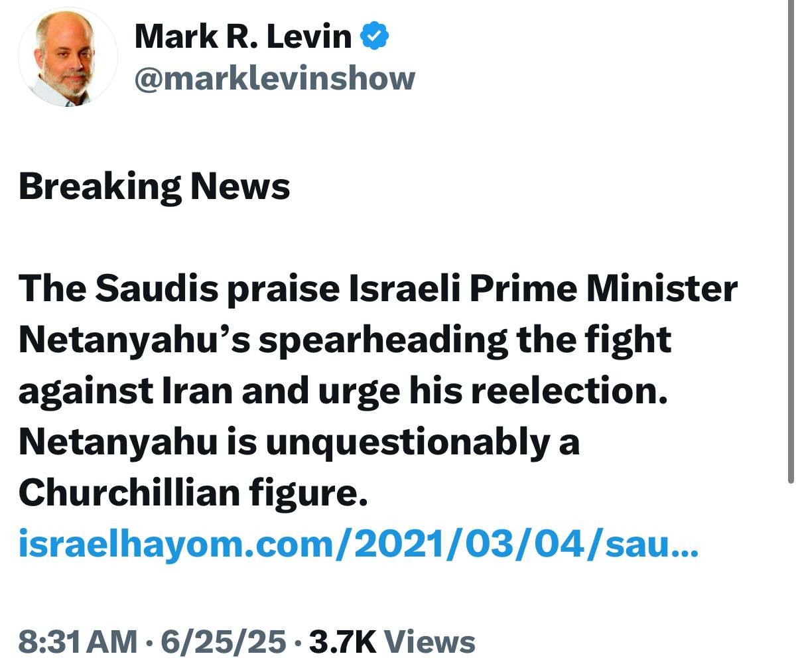This screenshot has height=672, width=800.
Task: Open the israelhayom.com article link
Action: [345, 543]
